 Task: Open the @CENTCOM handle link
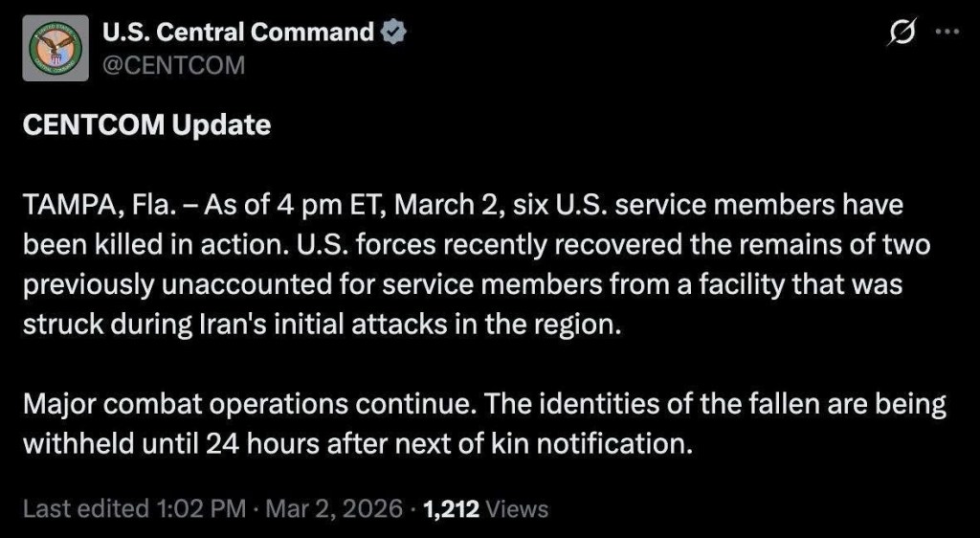click(x=172, y=64)
